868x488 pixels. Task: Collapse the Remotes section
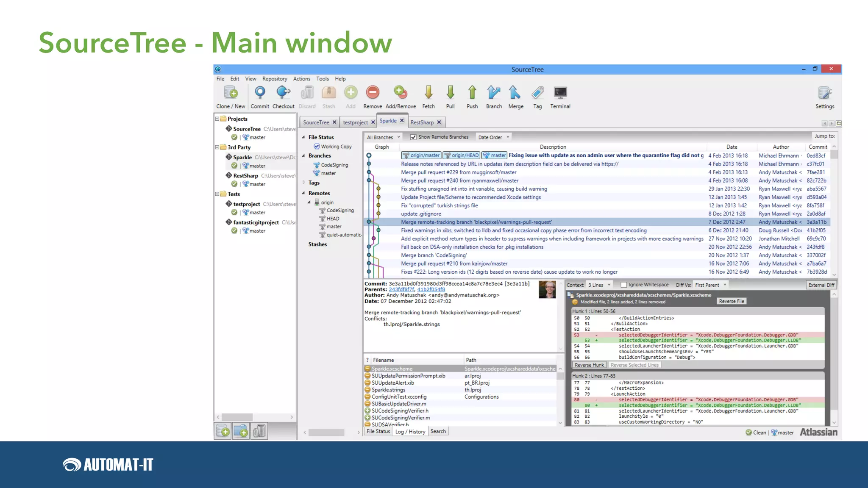(304, 193)
